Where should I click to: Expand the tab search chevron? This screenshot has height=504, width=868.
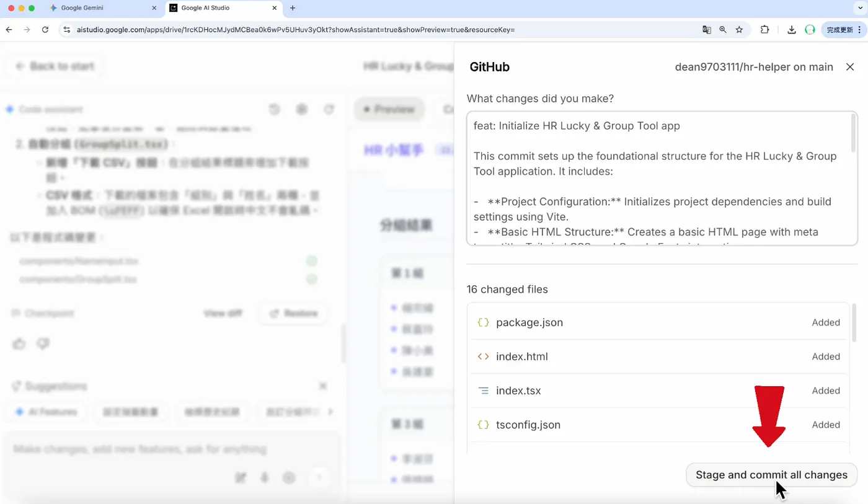(x=860, y=8)
